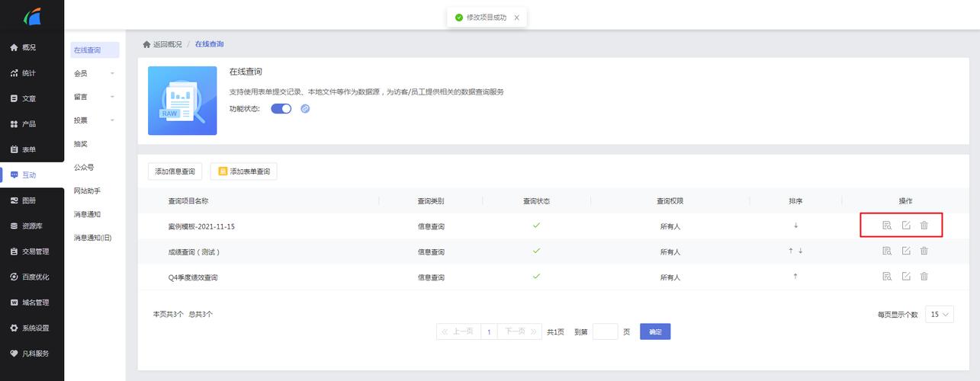
Task: Delete the Q4季度绩效查询 query item
Action: (x=924, y=277)
